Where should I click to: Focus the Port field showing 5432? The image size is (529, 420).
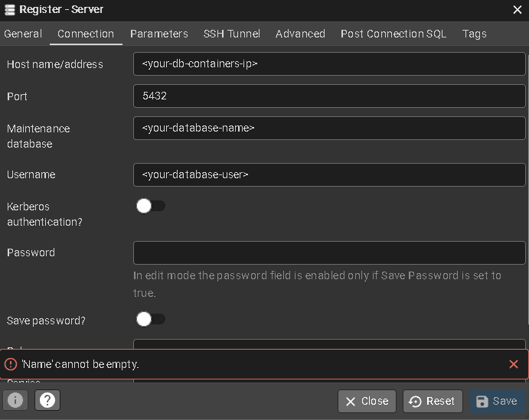coord(329,96)
